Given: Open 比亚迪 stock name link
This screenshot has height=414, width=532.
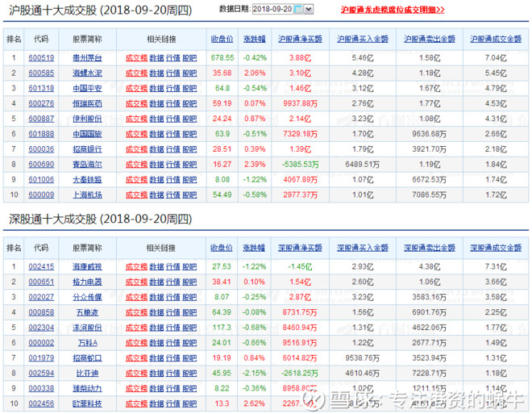Looking at the screenshot, I should (x=87, y=373).
